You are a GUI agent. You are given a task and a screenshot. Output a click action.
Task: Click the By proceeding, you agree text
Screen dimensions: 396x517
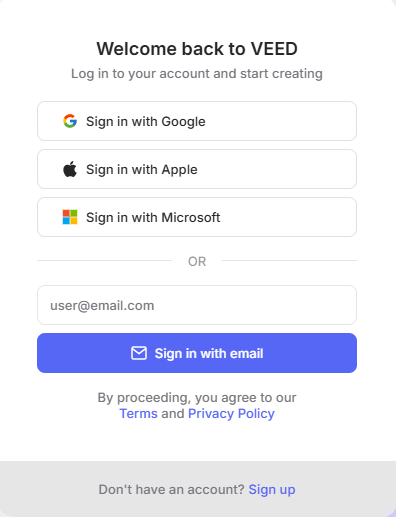click(197, 398)
